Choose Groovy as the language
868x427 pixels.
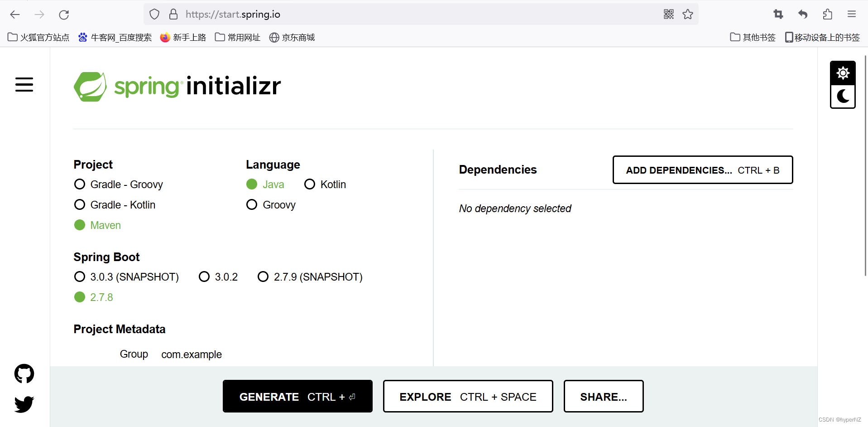271,205
